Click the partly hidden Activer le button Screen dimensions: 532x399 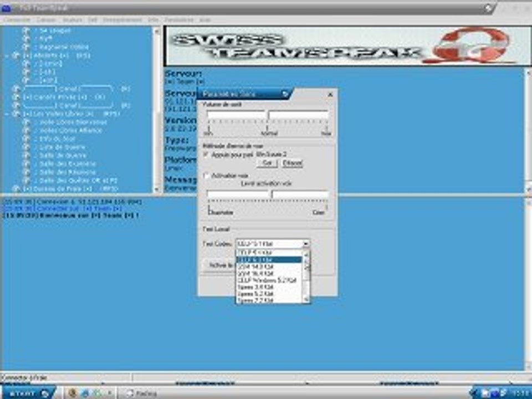(220, 265)
